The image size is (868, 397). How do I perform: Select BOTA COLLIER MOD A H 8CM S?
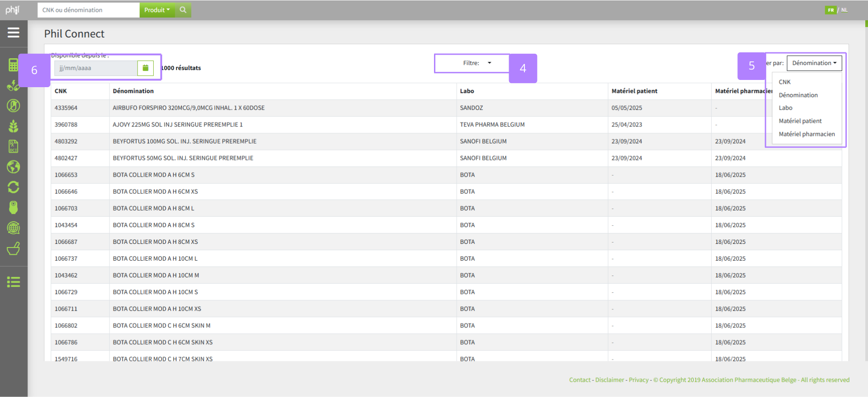154,225
